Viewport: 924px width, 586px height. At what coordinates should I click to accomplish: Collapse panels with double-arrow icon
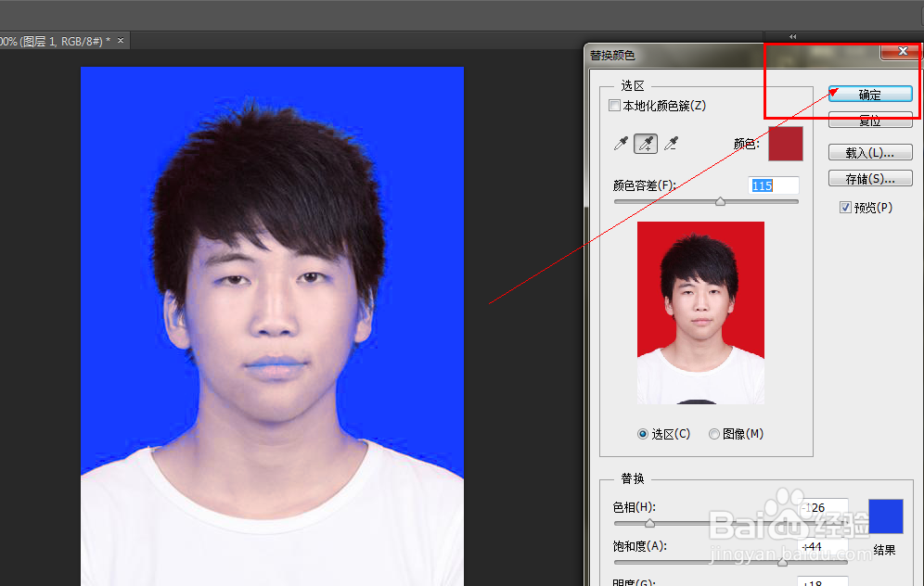tap(792, 36)
